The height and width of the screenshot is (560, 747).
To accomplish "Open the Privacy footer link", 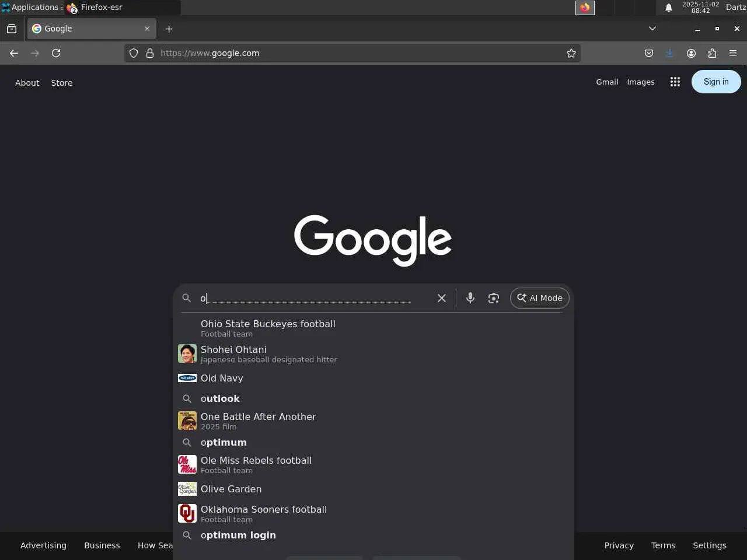I will [x=619, y=545].
